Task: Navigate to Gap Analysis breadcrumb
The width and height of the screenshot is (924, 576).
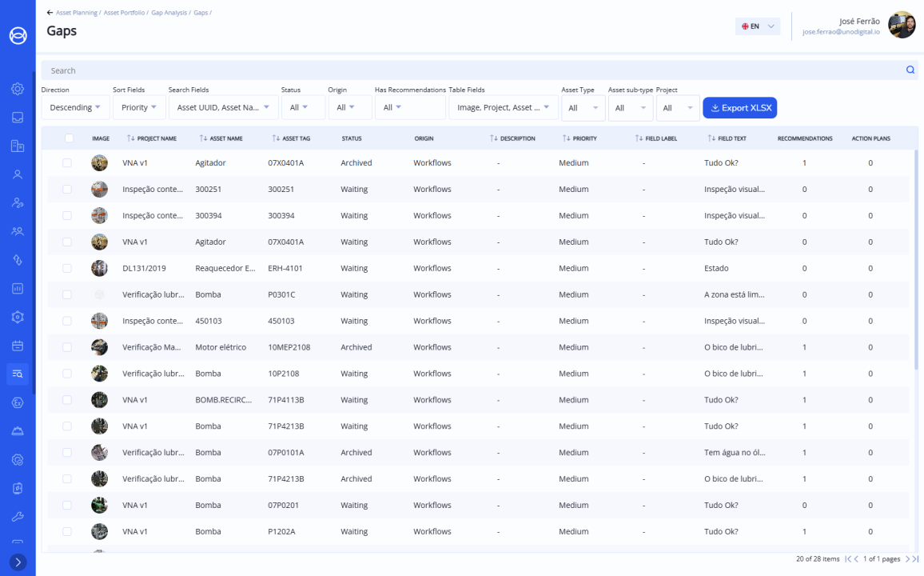Action: click(169, 13)
